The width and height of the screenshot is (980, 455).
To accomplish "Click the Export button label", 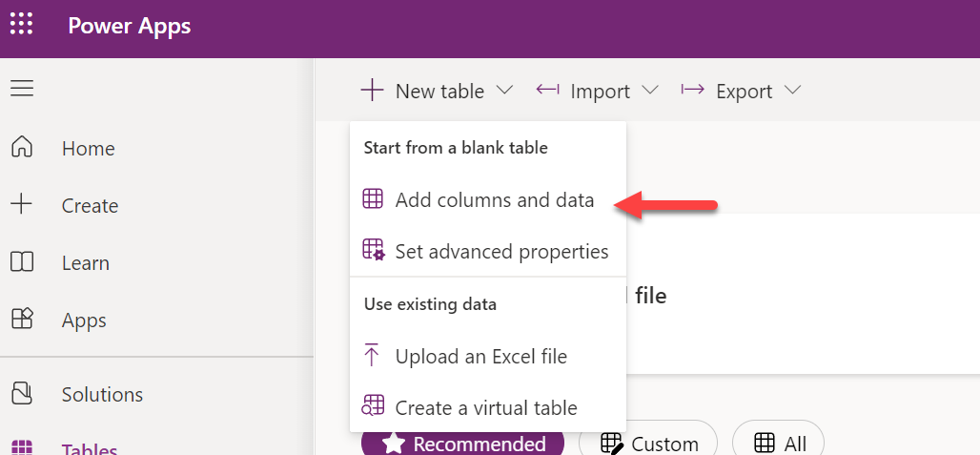I will click(744, 92).
